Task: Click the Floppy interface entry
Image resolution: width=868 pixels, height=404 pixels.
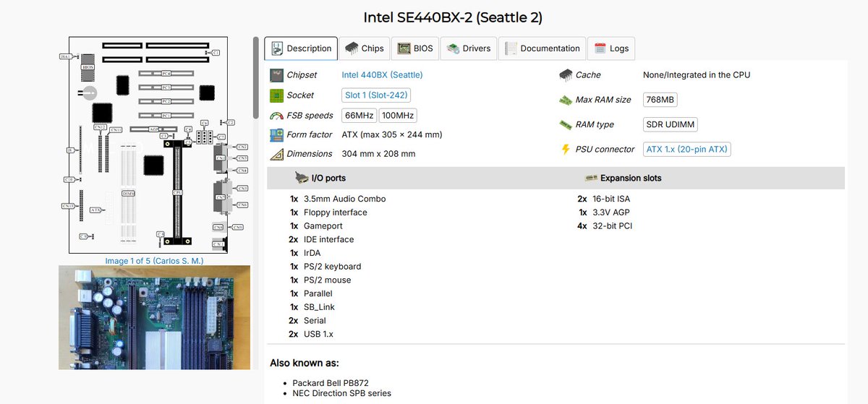Action: pos(335,212)
